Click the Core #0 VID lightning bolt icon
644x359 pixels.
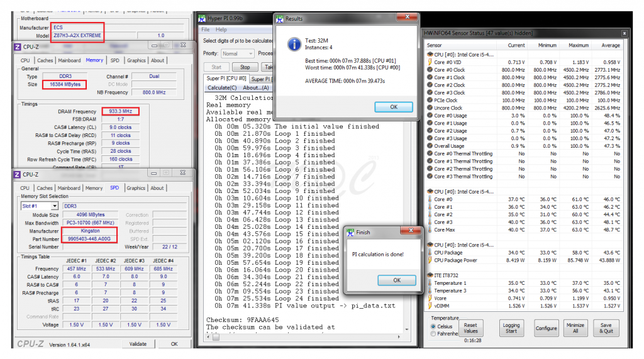[x=430, y=62]
